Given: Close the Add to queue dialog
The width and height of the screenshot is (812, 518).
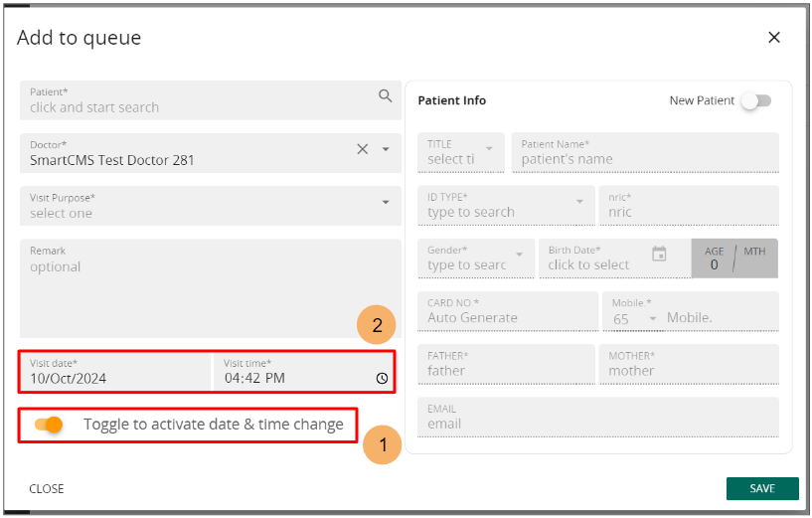Looking at the screenshot, I should (774, 38).
